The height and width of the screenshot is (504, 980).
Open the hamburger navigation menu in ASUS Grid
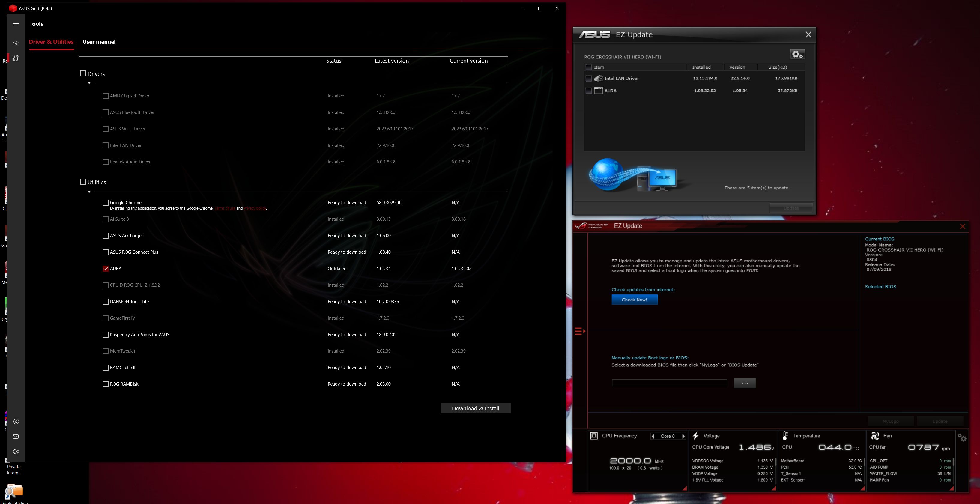point(16,23)
